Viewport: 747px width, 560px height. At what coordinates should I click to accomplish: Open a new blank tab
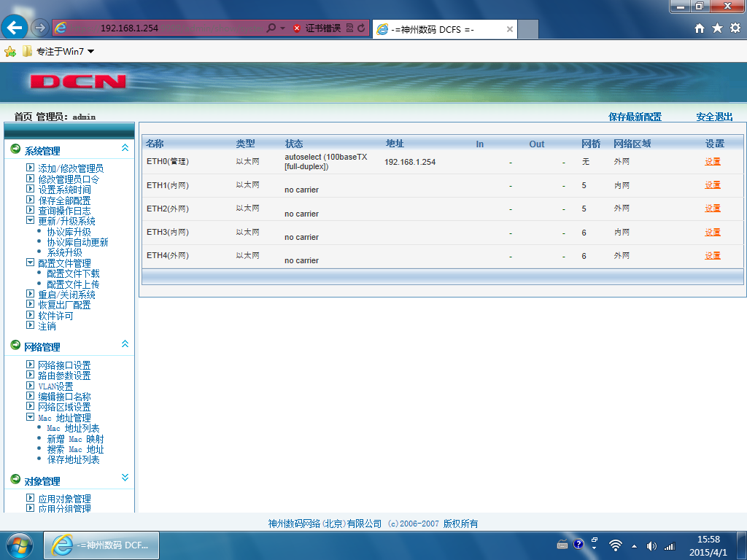pos(528,29)
